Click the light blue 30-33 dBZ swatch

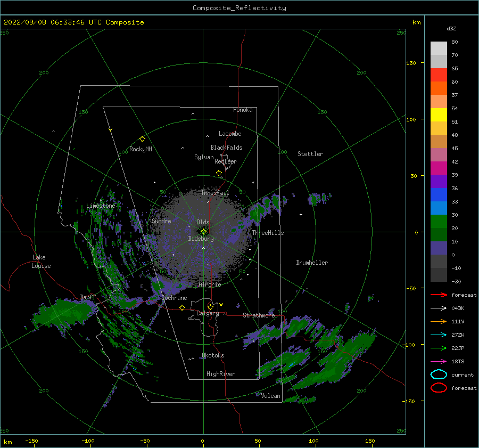pos(439,208)
